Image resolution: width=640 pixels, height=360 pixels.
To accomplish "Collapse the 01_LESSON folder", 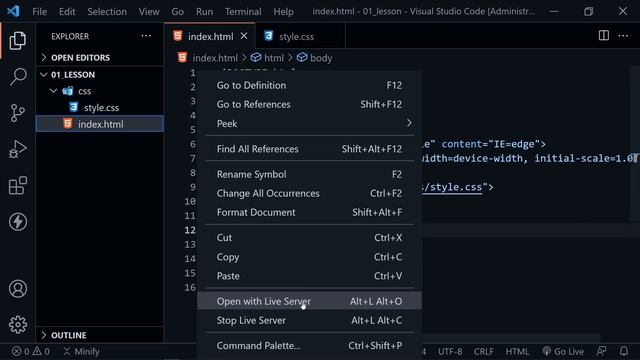I will pos(100,75).
